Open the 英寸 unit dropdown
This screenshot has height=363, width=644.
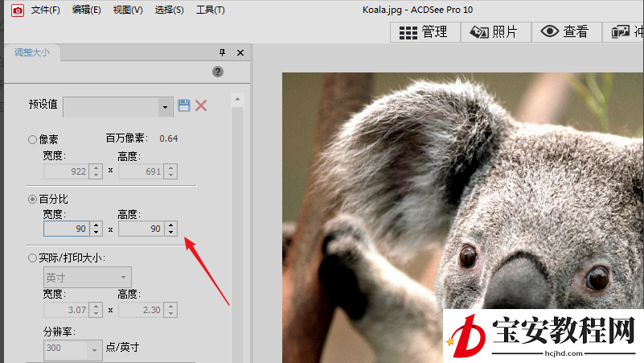[x=88, y=278]
